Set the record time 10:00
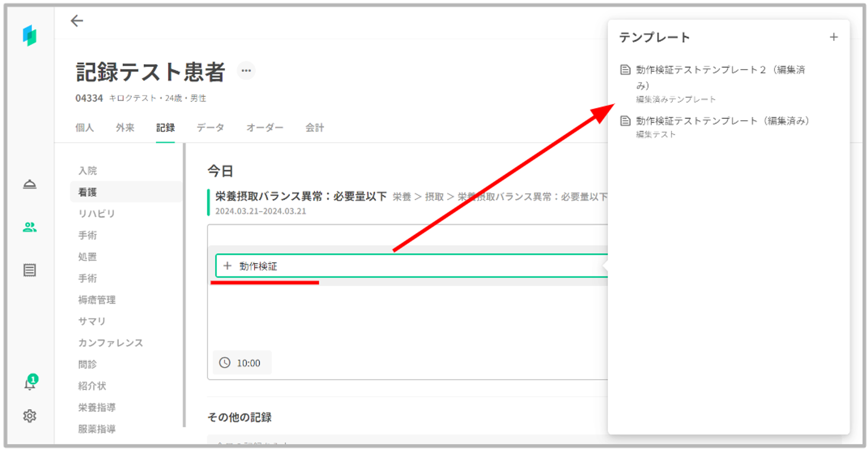Viewport: 868px width, 449px height. [x=242, y=363]
